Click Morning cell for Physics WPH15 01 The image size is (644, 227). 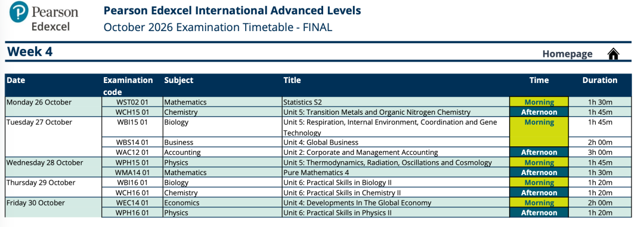(x=539, y=162)
